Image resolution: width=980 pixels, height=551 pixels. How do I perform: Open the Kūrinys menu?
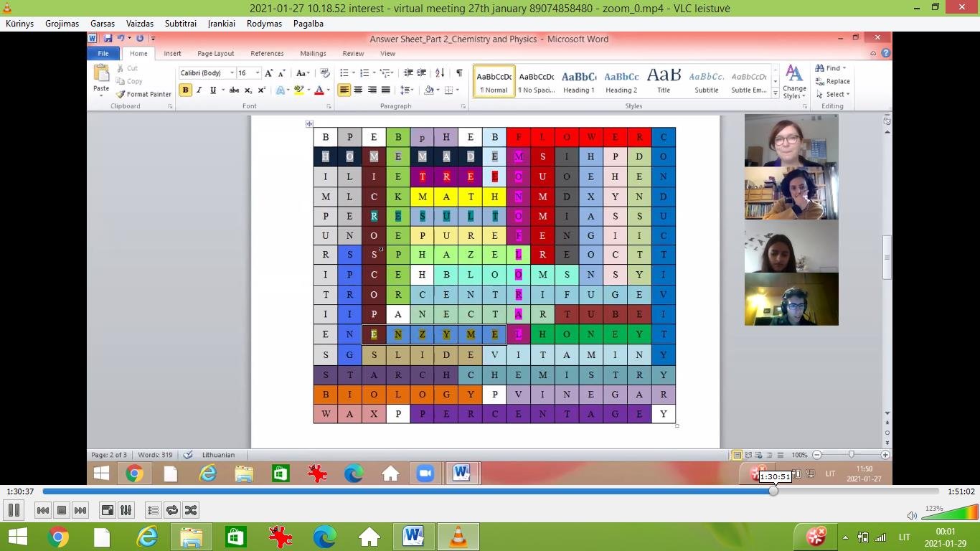[x=21, y=24]
